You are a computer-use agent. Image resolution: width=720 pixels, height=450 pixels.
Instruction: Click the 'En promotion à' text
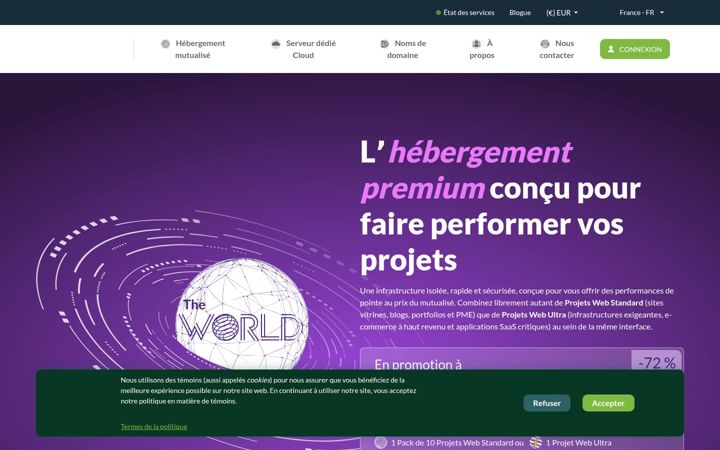tap(418, 364)
